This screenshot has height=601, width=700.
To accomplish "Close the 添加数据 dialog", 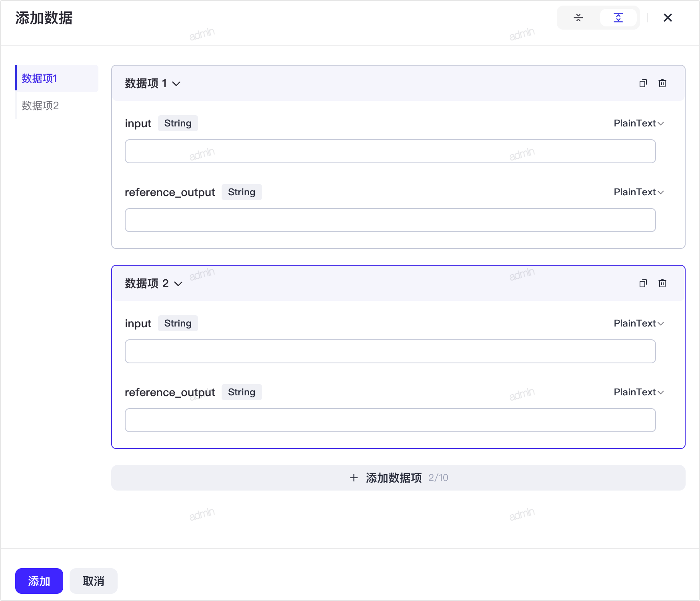I will [668, 18].
